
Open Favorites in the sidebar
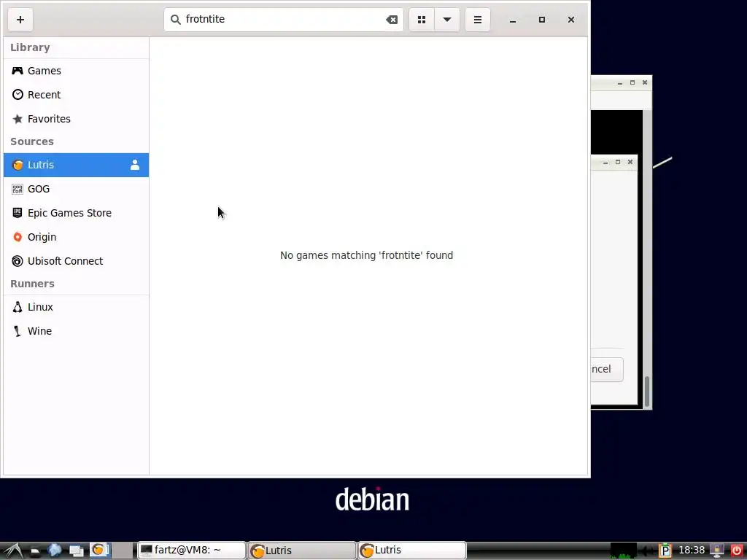click(76, 119)
